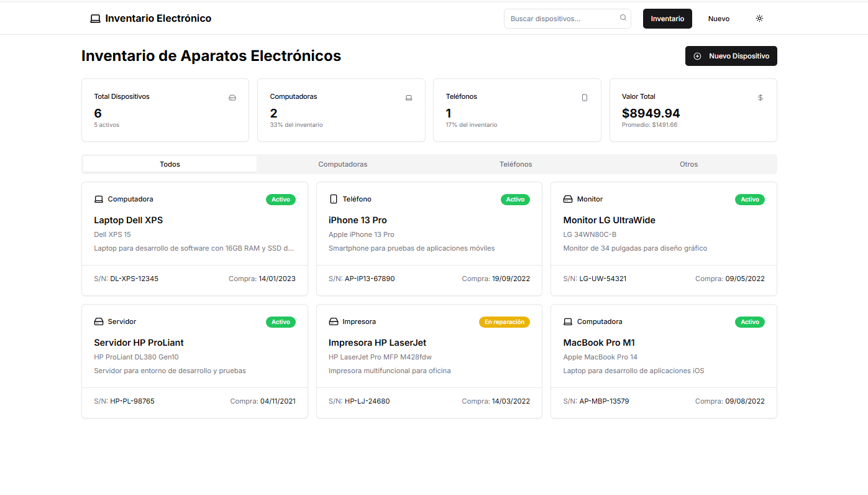Click the $8949.94 total value
868x495 pixels.
click(651, 113)
